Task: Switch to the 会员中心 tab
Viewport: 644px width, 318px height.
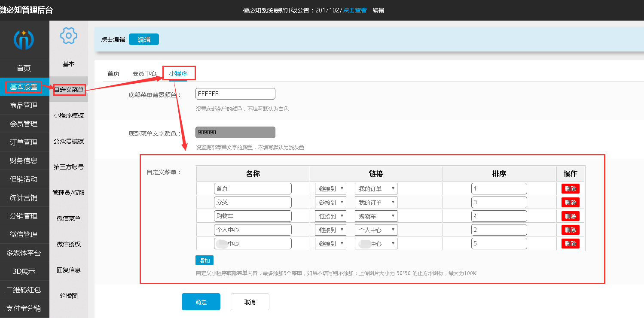Action: coord(144,73)
